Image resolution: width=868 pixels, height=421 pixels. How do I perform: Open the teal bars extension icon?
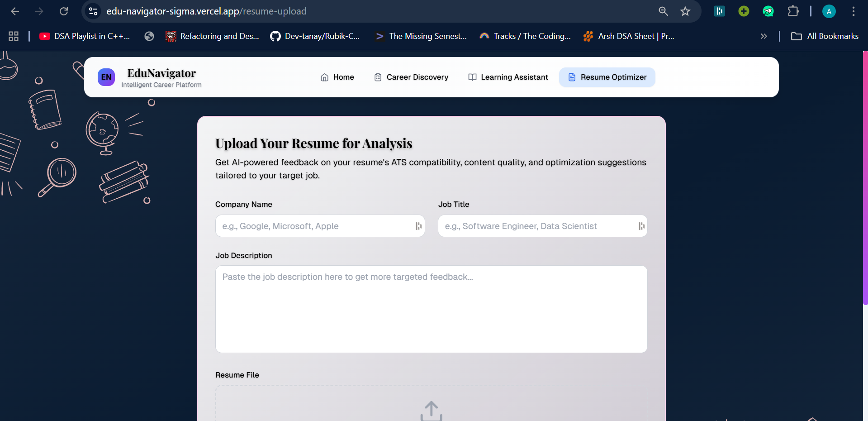pos(719,11)
